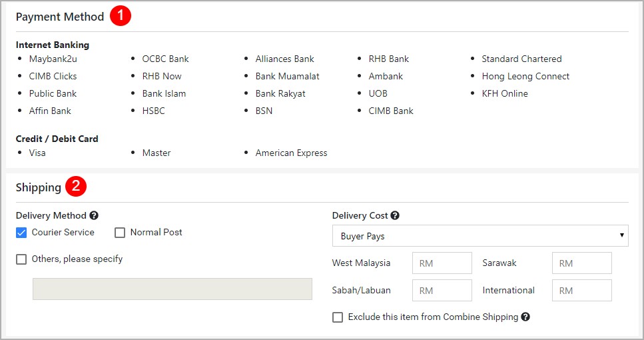Focus the Sarawak RM cost field
644x340 pixels.
pos(582,263)
